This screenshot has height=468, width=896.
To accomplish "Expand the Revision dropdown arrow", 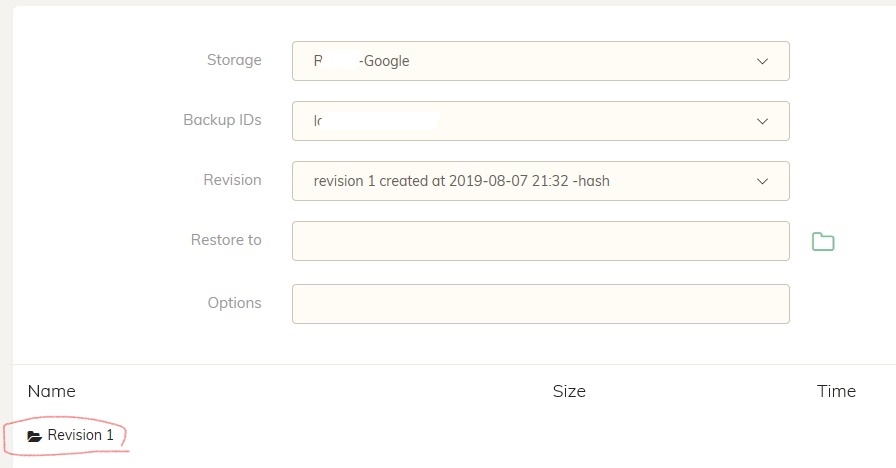I will 762,181.
